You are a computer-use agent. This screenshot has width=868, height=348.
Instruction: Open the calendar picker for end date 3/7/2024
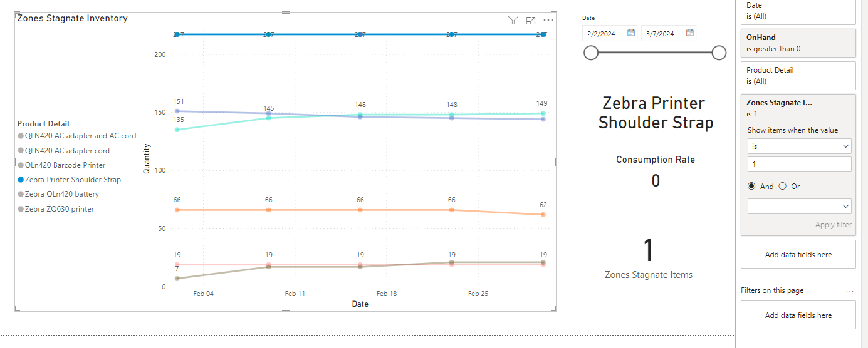point(690,33)
